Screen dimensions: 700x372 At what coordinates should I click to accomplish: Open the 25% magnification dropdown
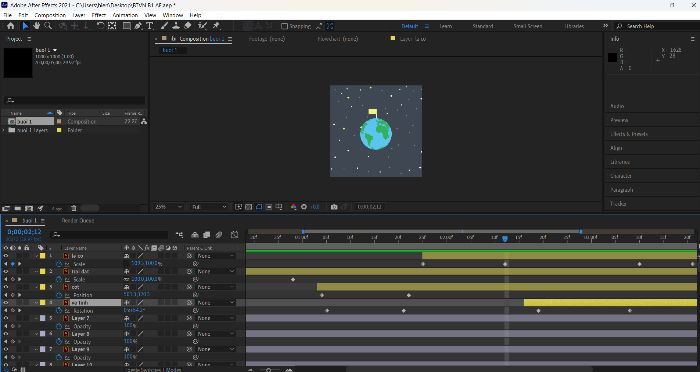click(168, 207)
